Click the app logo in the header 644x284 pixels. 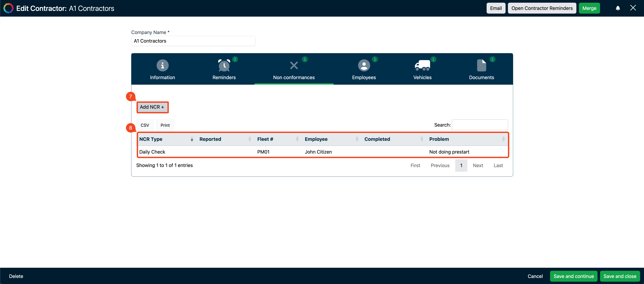(x=8, y=8)
